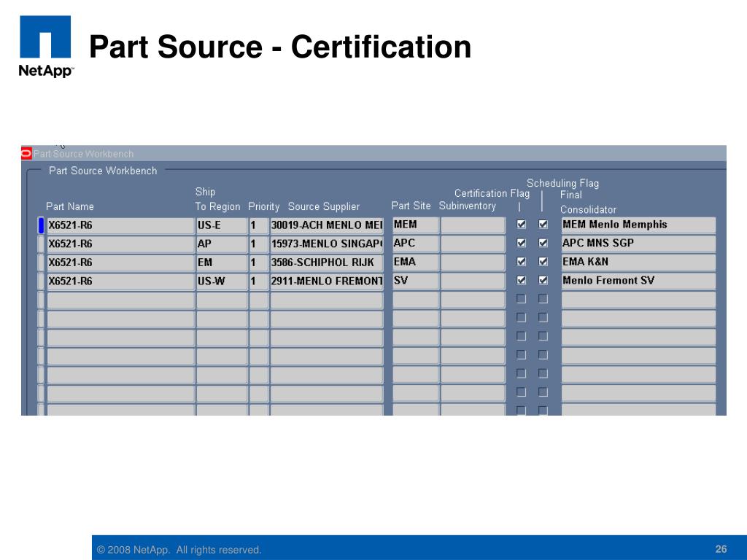The image size is (747, 560).
Task: Click Source Supplier 15973-MENLO SINGAP field
Action: pos(326,244)
